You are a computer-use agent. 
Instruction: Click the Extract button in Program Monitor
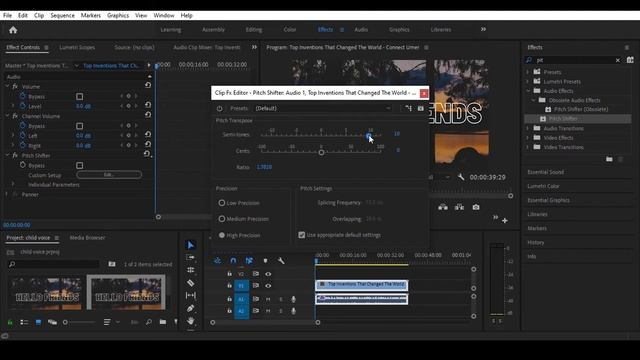(459, 207)
